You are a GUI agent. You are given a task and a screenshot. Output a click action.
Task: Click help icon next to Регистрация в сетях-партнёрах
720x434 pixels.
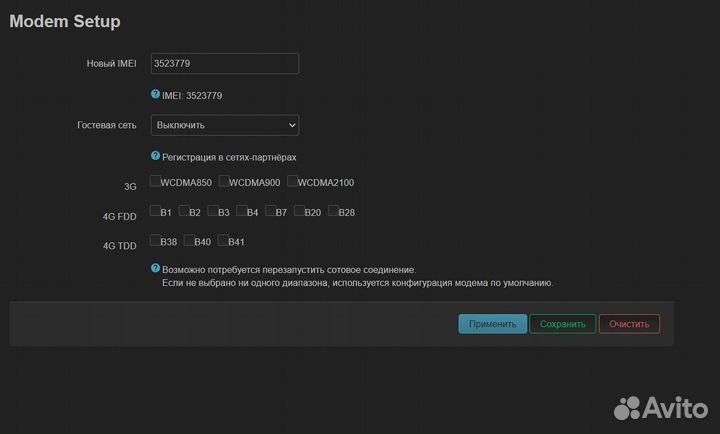[x=155, y=156]
